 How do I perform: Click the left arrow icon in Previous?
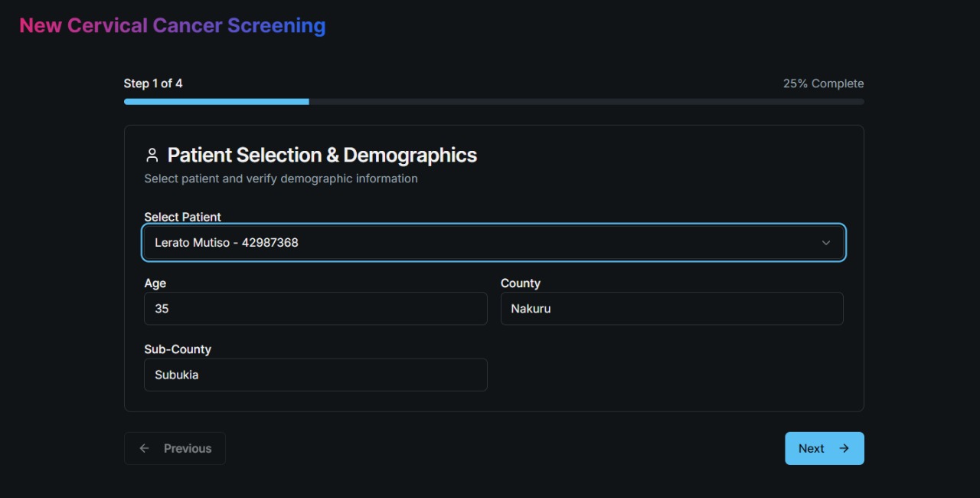click(x=144, y=448)
